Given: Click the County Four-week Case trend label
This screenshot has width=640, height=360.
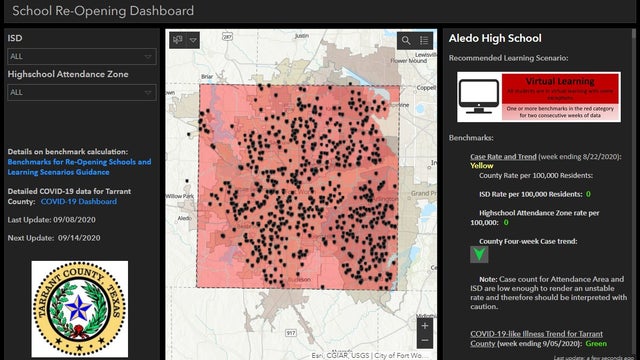Looking at the screenshot, I should (528, 241).
